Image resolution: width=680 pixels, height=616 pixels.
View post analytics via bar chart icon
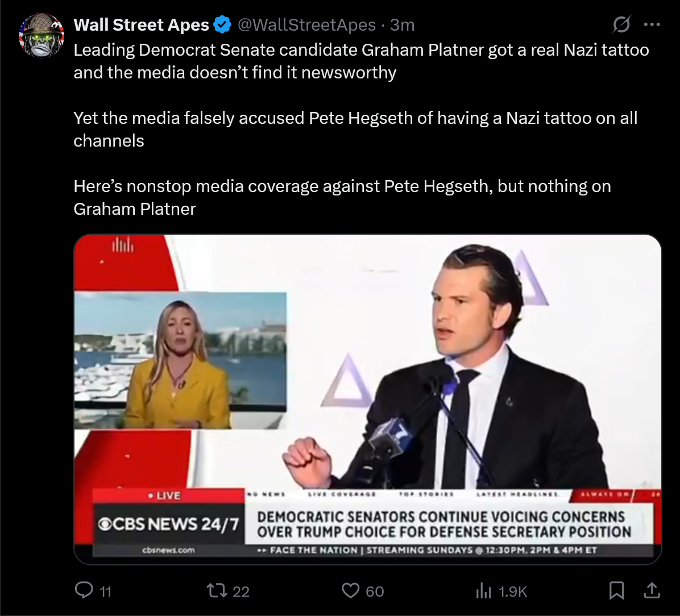pos(483,590)
